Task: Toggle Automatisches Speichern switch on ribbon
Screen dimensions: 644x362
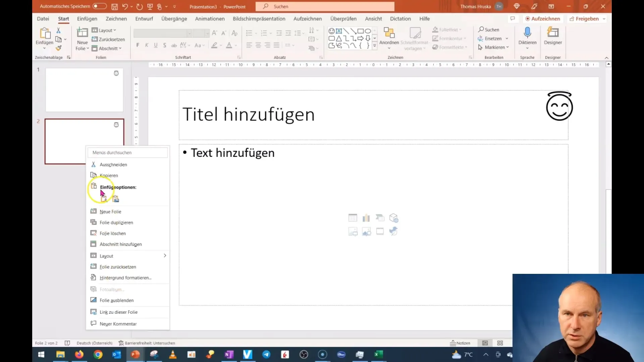Action: pyautogui.click(x=98, y=6)
